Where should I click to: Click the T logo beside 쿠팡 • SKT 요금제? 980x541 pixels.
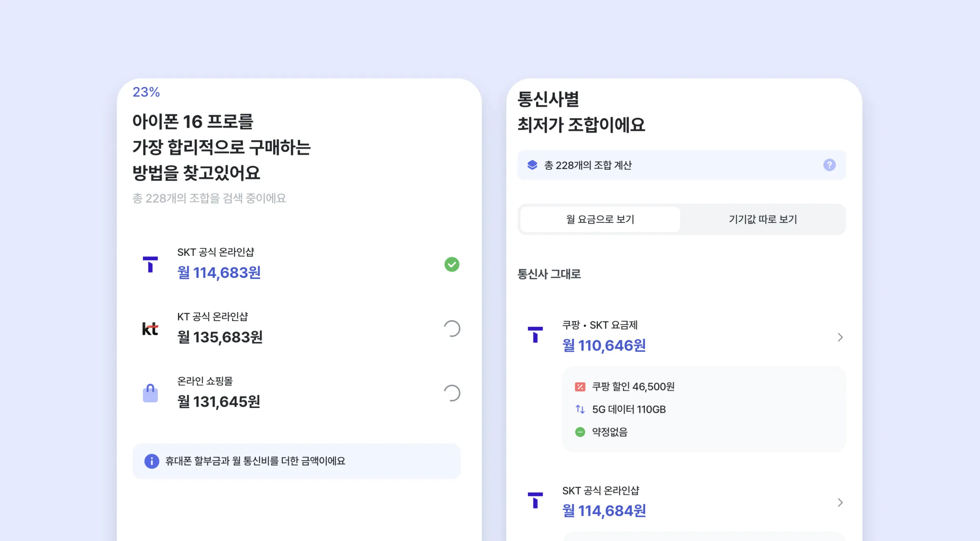tap(535, 335)
